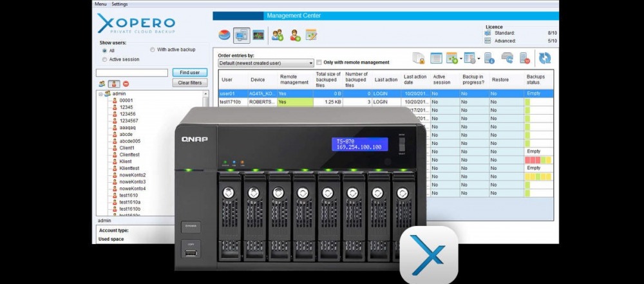The image size is (644, 284).
Task: Toggle the single user filter icon
Action: [x=114, y=84]
